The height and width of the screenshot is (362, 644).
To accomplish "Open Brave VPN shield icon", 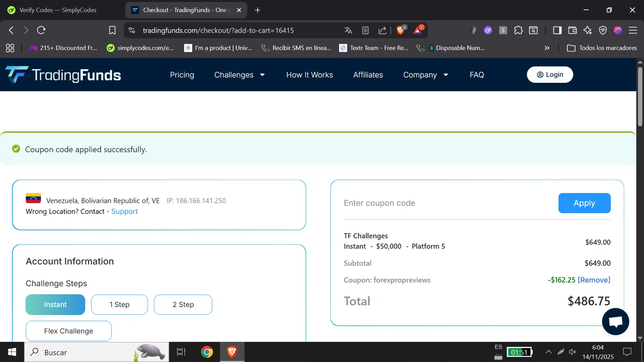I will tap(603, 30).
